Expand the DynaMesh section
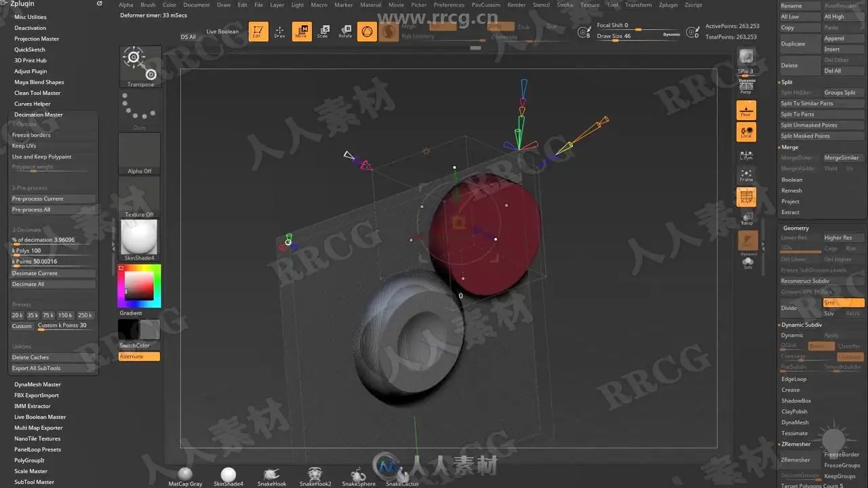 [795, 422]
